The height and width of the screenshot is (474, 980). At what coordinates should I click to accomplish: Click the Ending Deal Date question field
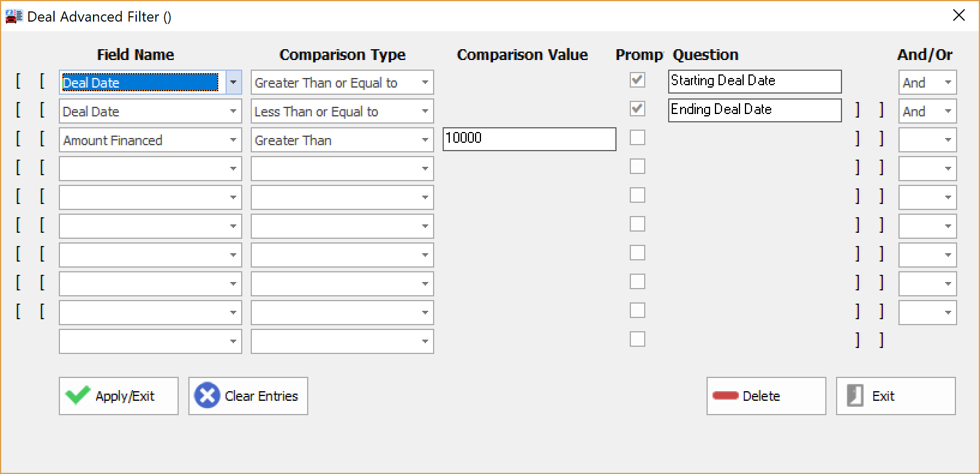click(x=754, y=110)
